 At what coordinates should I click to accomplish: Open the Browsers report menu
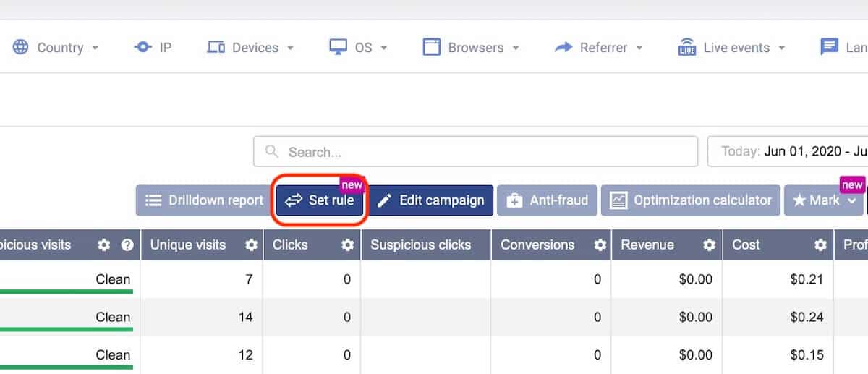pos(471,48)
